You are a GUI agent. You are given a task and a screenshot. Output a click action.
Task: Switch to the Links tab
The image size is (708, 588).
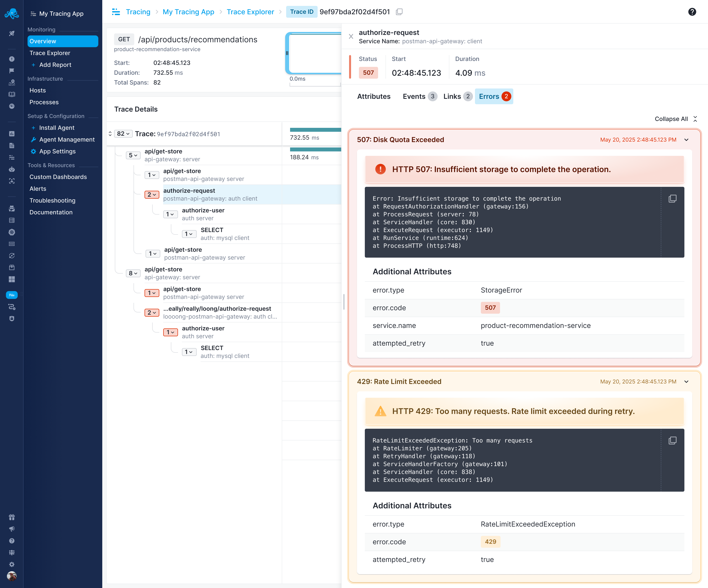(x=458, y=96)
